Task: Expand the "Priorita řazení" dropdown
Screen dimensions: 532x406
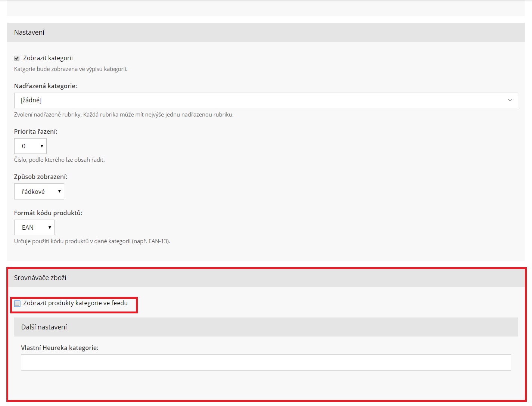Action: click(x=30, y=146)
